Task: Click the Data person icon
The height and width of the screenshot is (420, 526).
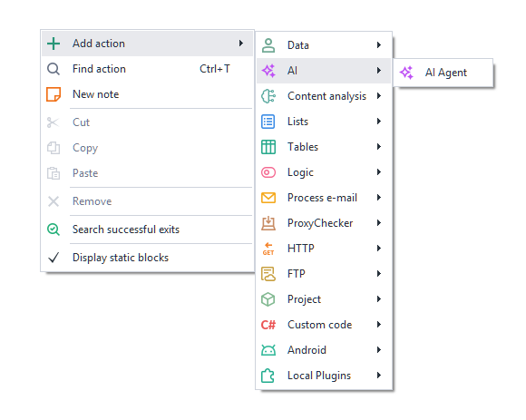Action: tap(268, 45)
